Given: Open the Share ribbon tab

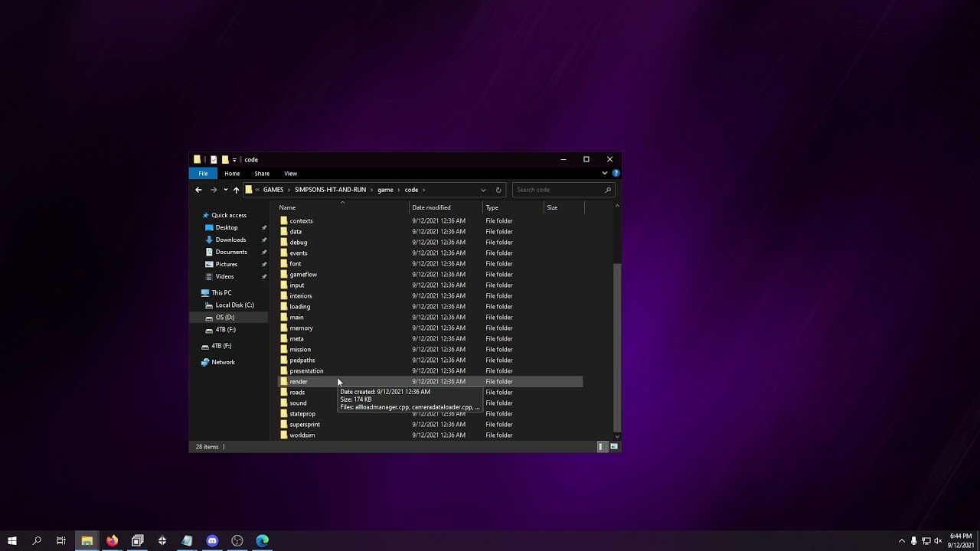Looking at the screenshot, I should pyautogui.click(x=262, y=174).
